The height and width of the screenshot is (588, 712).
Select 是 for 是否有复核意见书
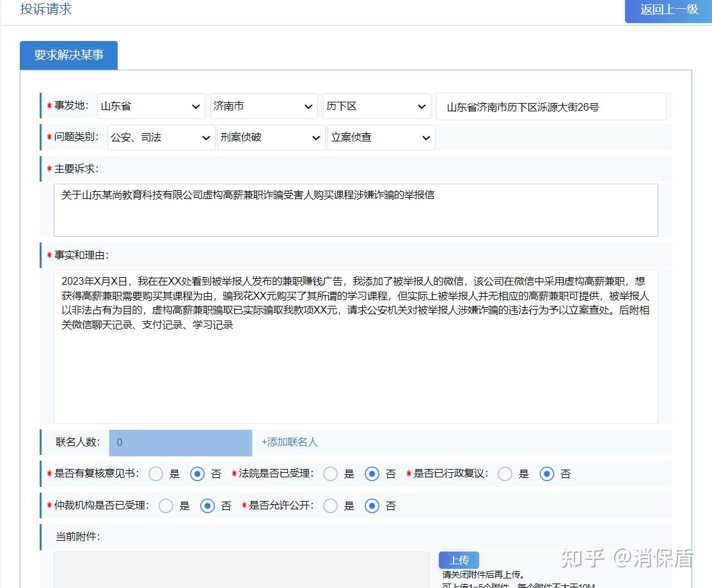pos(155,474)
